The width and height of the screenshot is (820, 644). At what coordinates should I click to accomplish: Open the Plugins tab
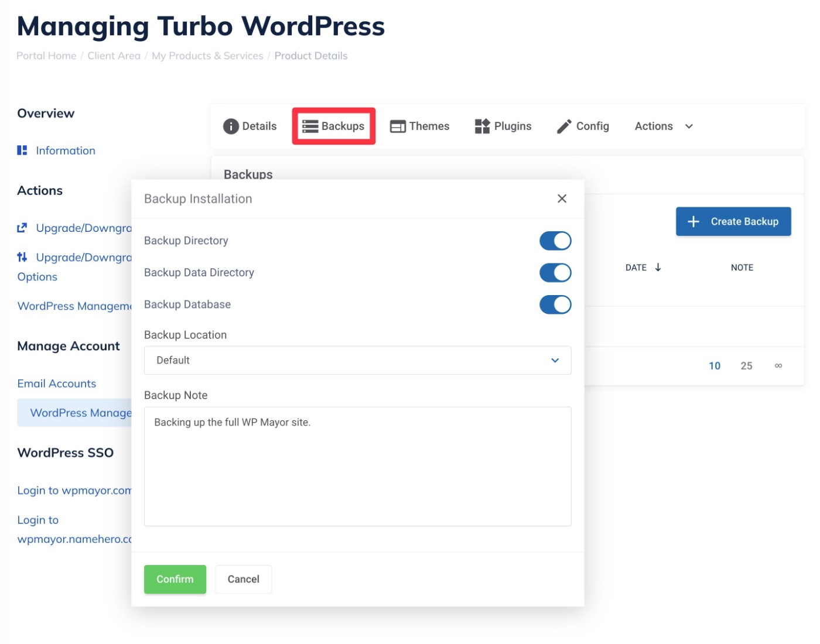point(503,126)
